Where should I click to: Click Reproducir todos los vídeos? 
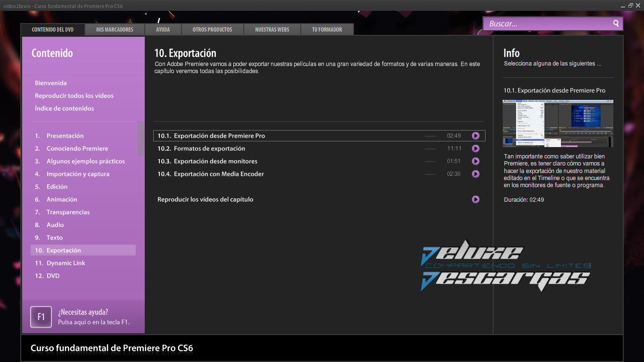pos(74,96)
